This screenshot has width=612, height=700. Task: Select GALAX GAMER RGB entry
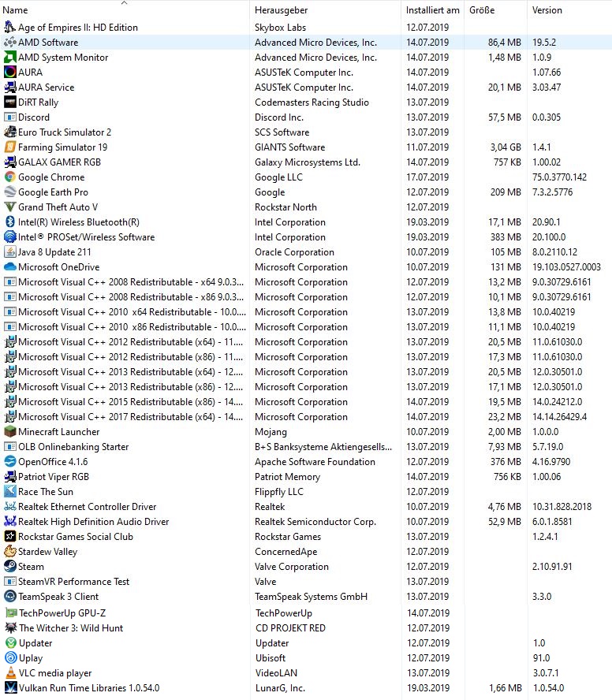click(306, 162)
